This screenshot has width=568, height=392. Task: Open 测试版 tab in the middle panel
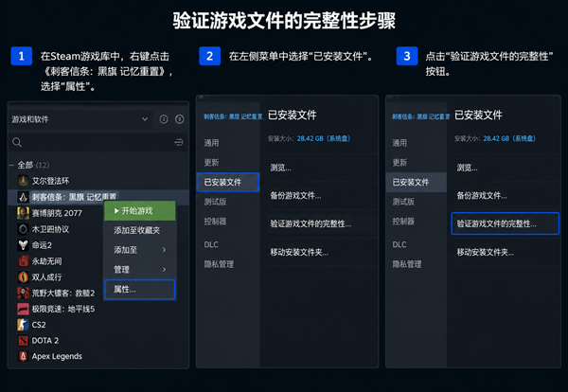click(215, 202)
